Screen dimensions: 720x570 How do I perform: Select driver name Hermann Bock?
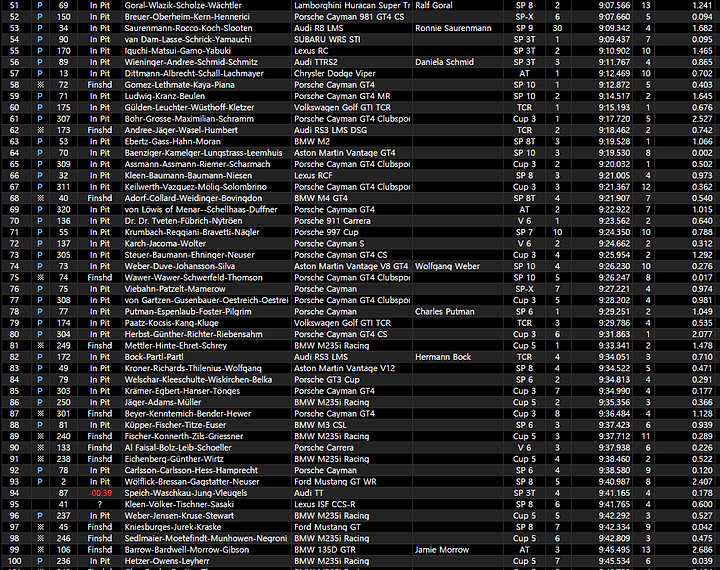coord(443,357)
